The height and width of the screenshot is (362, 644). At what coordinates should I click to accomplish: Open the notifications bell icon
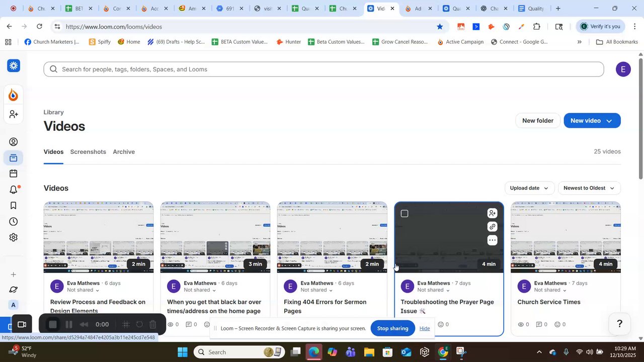pos(14,190)
